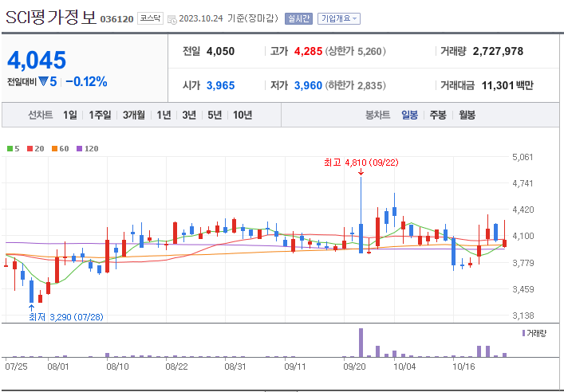Click the blue down-triangle change icon
The image size is (564, 392).
(x=43, y=82)
